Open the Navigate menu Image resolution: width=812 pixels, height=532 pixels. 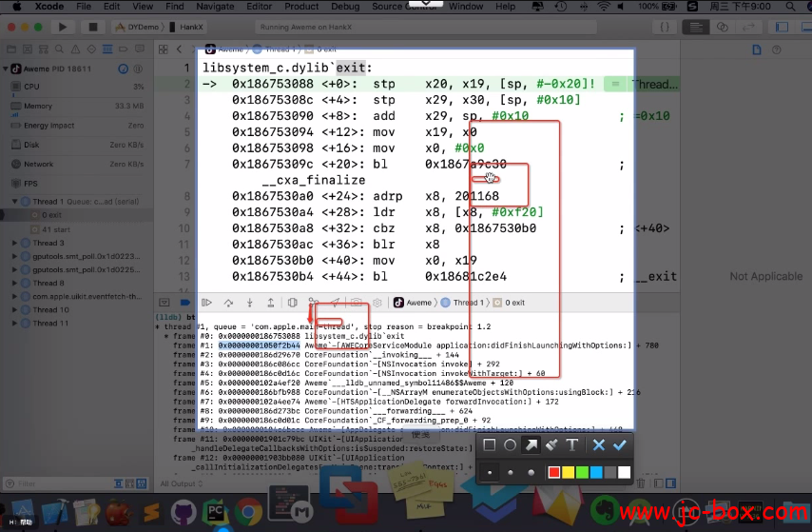[x=215, y=7]
